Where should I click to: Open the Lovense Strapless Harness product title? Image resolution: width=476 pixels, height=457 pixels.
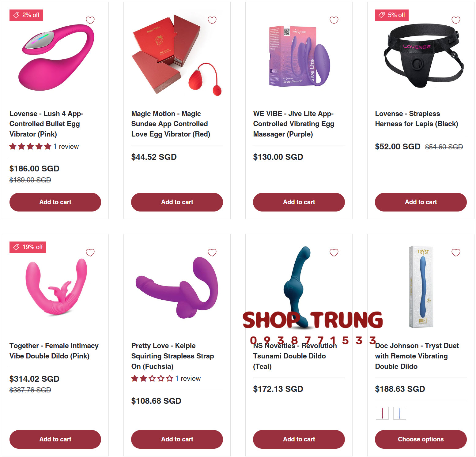[417, 118]
